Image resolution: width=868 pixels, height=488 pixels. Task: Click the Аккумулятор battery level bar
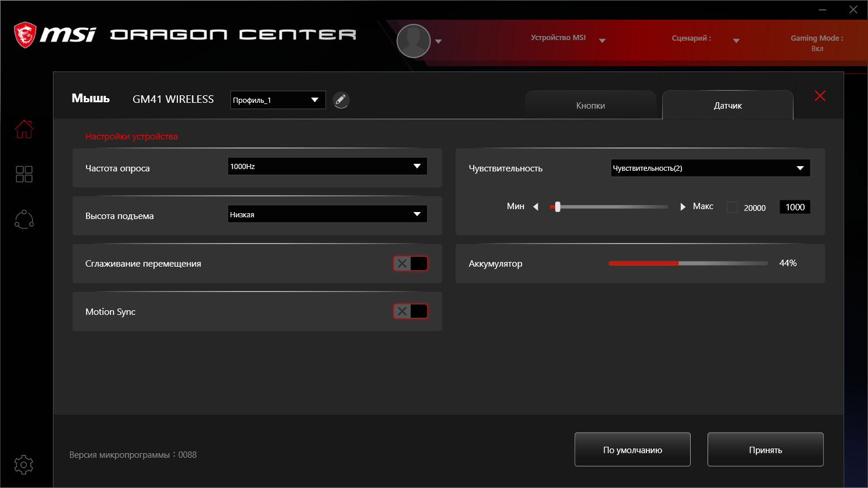click(688, 263)
